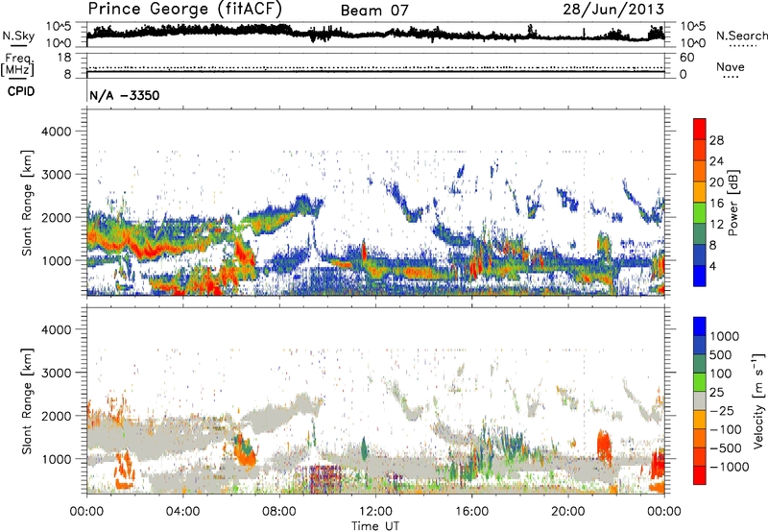Click the "-100" velocity colorbar label
Viewport: 768px width, 532px height.
726,429
